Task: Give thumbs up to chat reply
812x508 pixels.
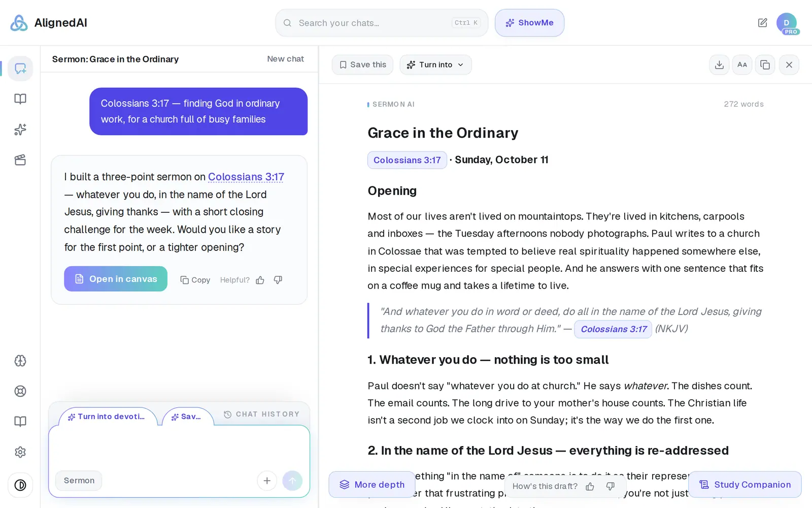Action: coord(260,280)
